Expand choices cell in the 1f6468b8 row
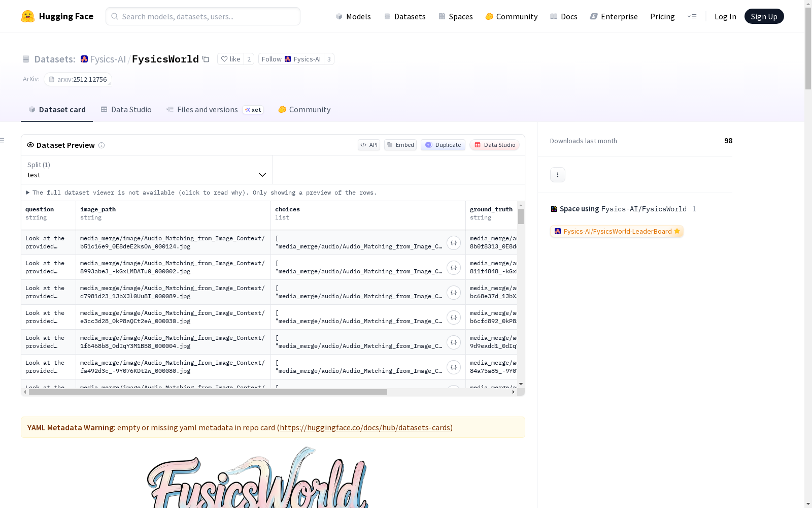Image resolution: width=812 pixels, height=508 pixels. 454,342
